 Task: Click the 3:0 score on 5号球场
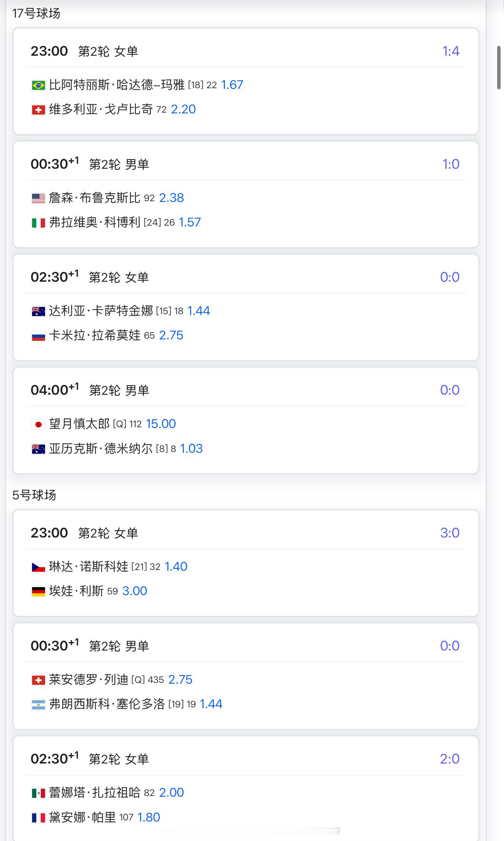450,533
